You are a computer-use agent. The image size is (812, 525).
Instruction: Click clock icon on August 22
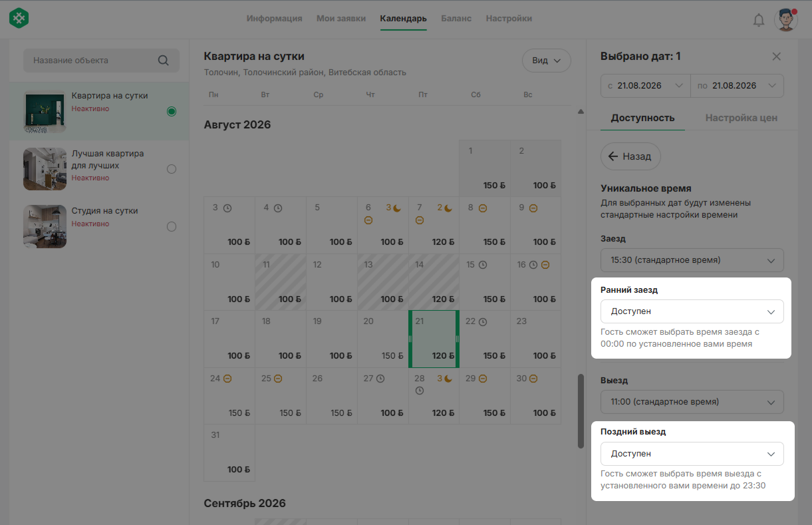pyautogui.click(x=483, y=322)
